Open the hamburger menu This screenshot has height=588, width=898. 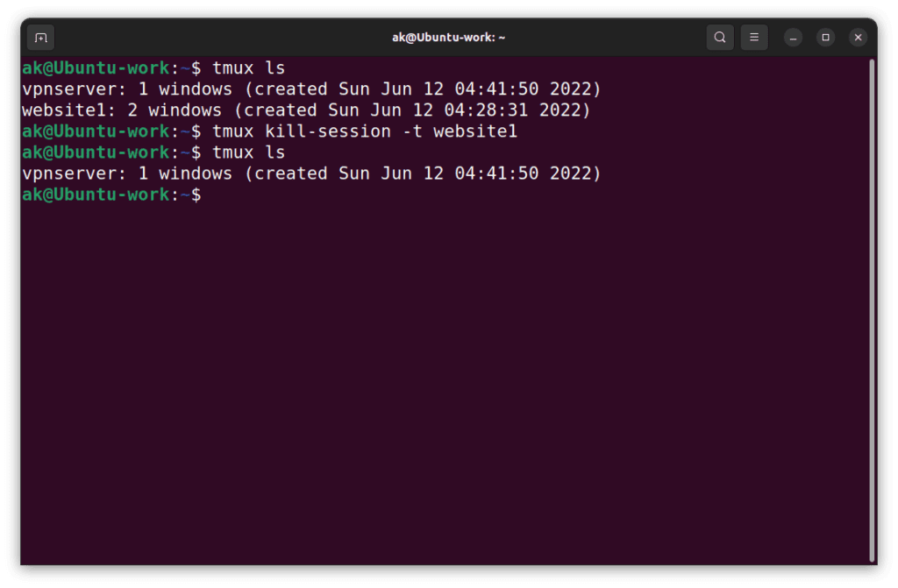pyautogui.click(x=754, y=37)
